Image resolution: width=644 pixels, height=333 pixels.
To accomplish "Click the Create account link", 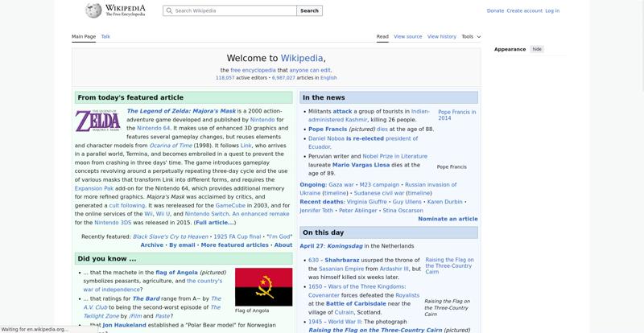I will coord(525,10).
